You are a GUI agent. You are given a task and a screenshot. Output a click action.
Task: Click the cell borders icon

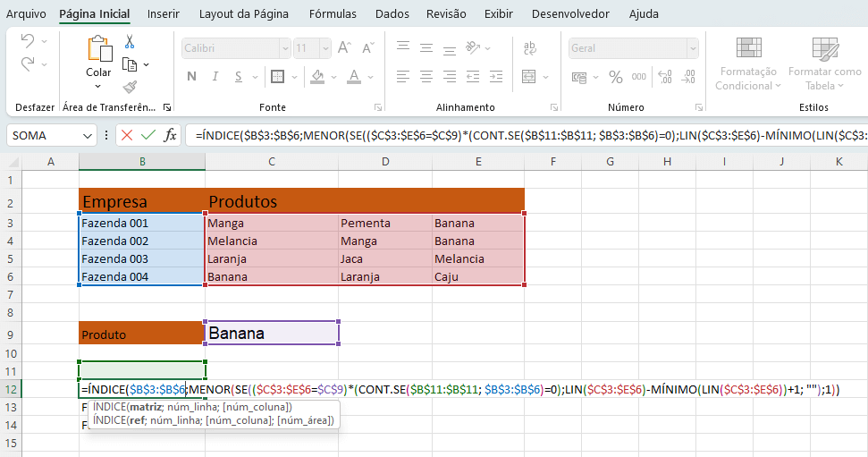coord(277,76)
